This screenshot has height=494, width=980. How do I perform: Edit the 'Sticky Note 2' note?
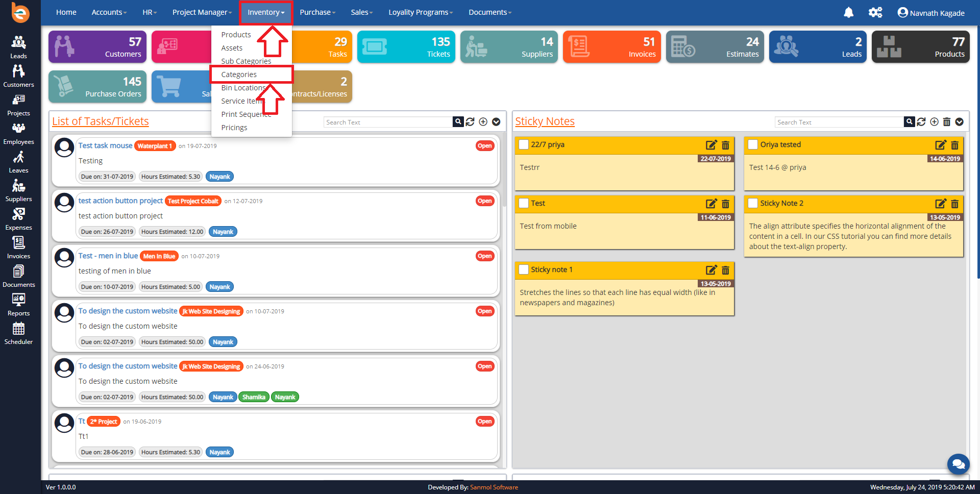tap(941, 204)
